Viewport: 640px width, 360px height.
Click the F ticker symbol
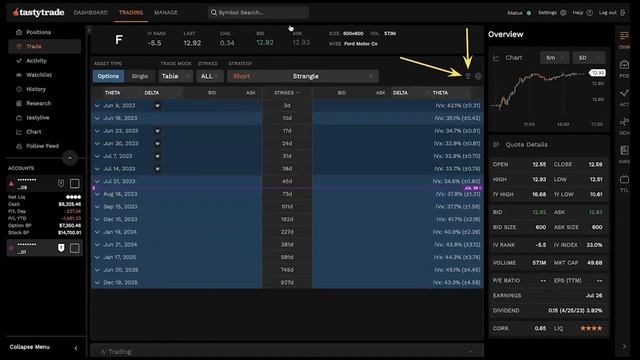[119, 40]
